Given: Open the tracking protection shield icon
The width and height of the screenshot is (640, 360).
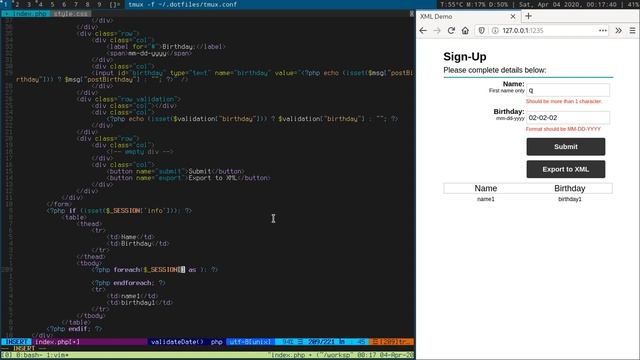Looking at the screenshot, I should [482, 31].
